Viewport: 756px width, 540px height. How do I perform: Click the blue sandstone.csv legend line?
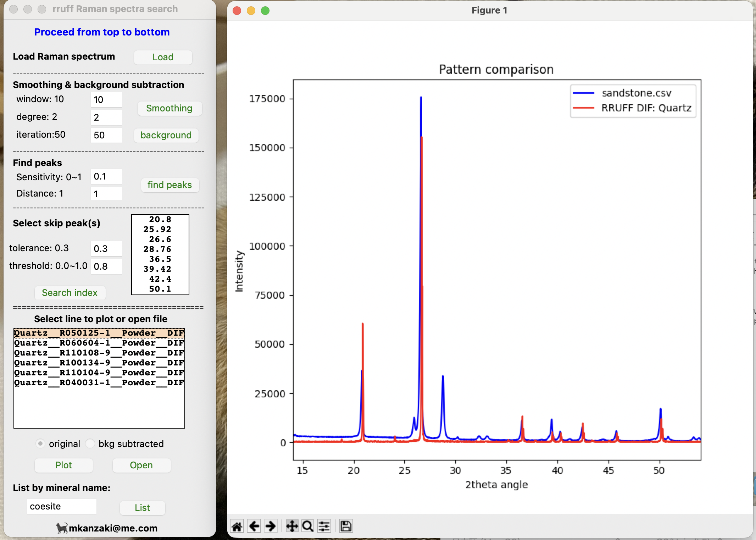(584, 93)
